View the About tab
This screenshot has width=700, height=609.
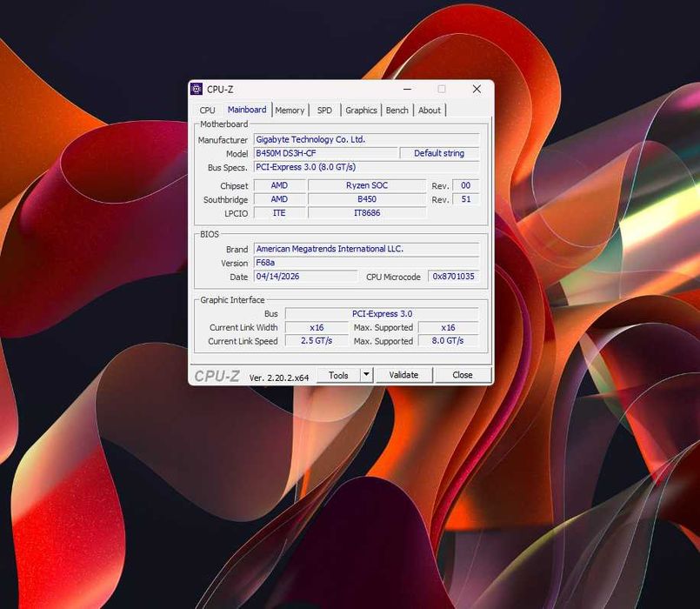pyautogui.click(x=430, y=110)
